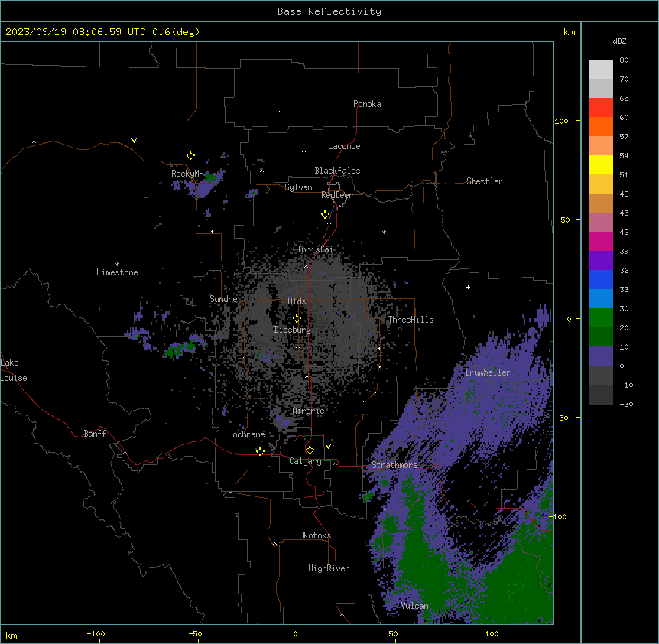Select the blue 33-36 dBZ legend swatch
Screen dimensions: 659x644
pyautogui.click(x=601, y=279)
